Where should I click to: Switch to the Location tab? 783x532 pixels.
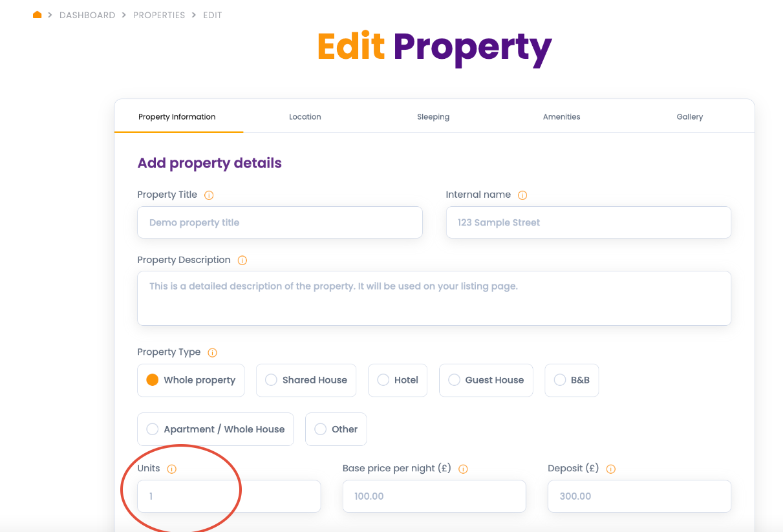305,117
